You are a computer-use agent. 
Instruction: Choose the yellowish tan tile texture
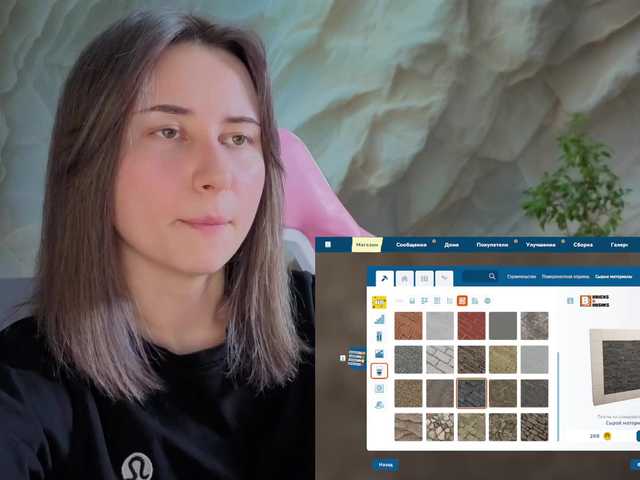tap(503, 360)
